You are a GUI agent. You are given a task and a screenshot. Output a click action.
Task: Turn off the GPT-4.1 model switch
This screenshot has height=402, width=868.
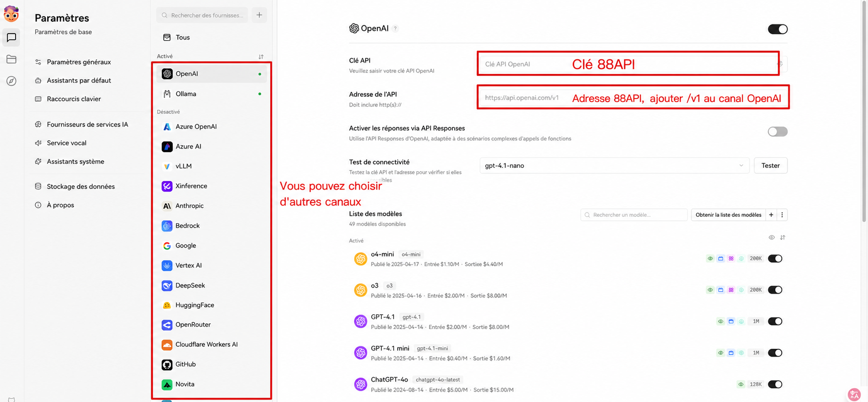click(x=775, y=321)
